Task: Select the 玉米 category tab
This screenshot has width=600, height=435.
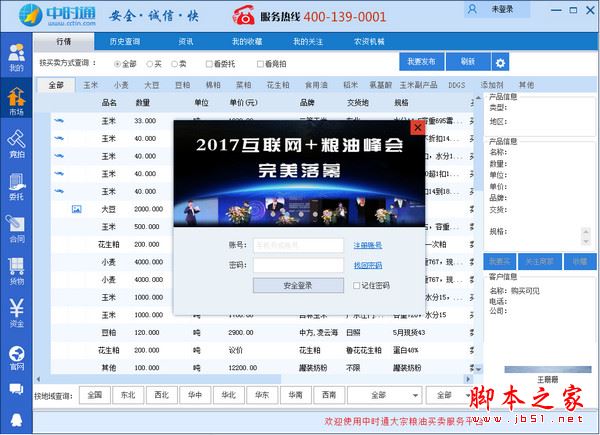Action: tap(91, 85)
